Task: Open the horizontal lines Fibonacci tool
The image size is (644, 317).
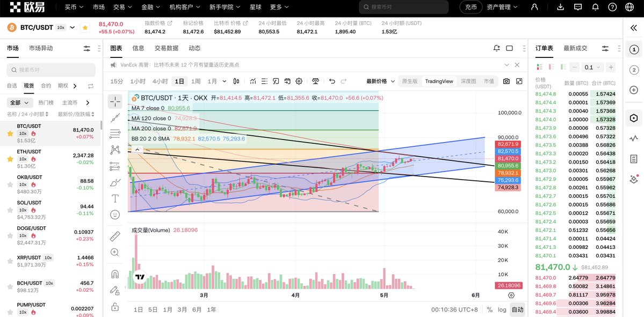Action: tap(115, 134)
